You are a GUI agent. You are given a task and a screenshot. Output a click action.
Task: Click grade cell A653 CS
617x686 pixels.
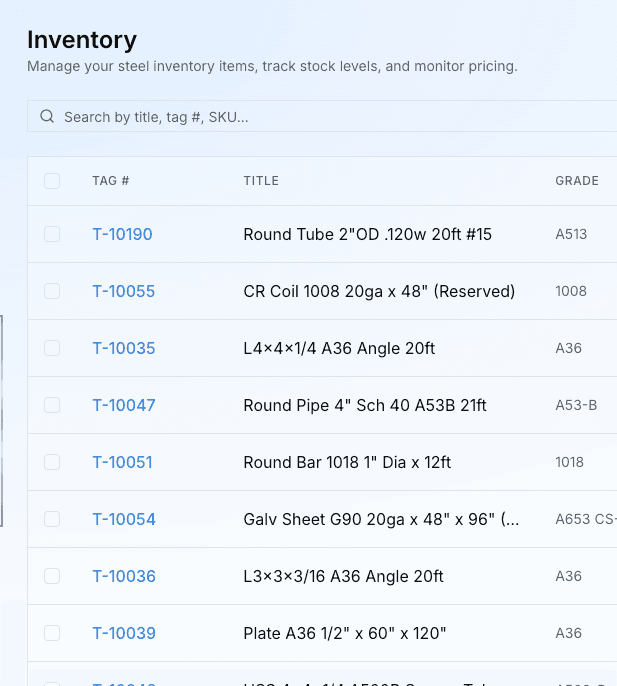(x=586, y=519)
